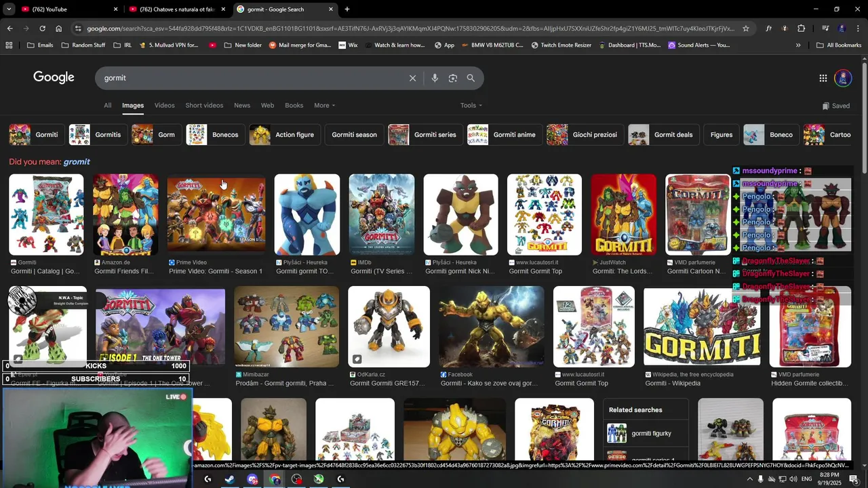Switch to Chrome in the taskbar
The width and height of the screenshot is (868, 488).
point(275,479)
